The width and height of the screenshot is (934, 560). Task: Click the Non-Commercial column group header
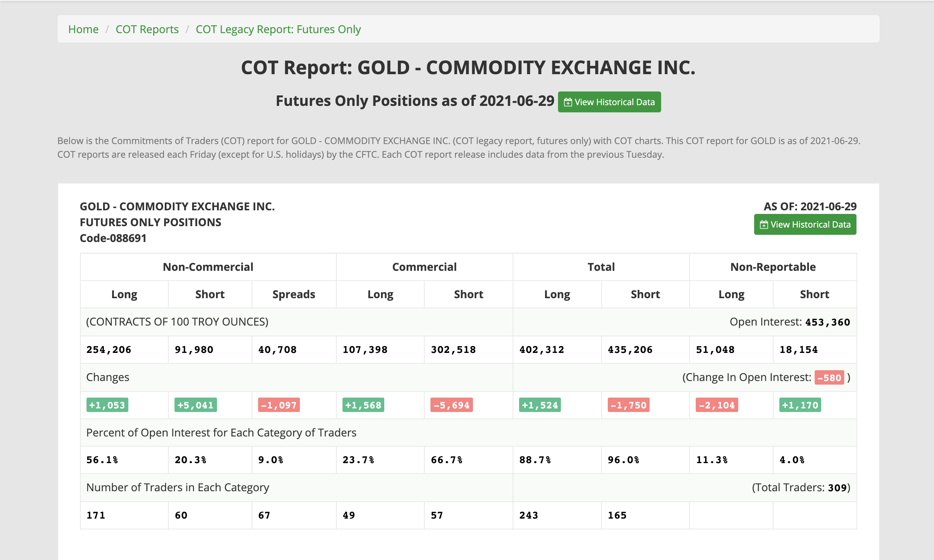208,267
